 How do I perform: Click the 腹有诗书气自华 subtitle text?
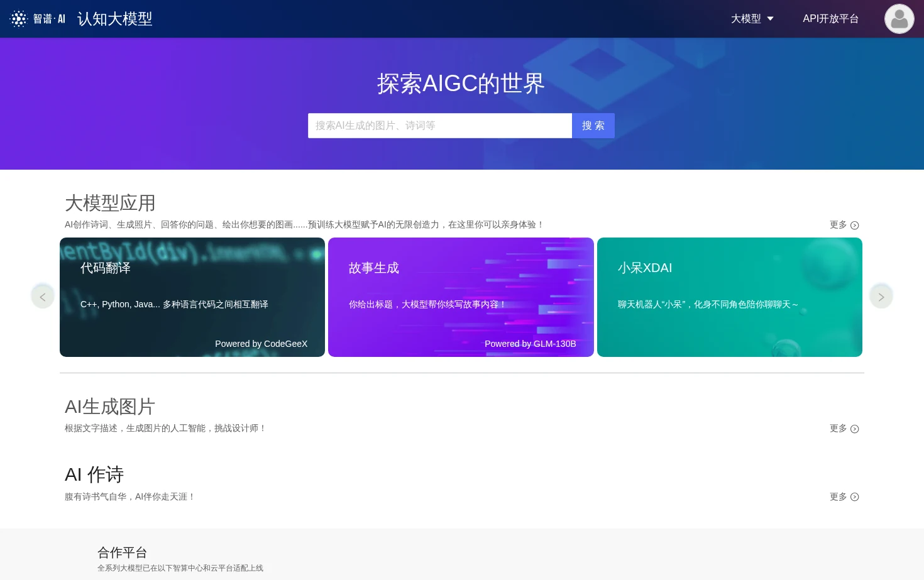click(x=130, y=496)
